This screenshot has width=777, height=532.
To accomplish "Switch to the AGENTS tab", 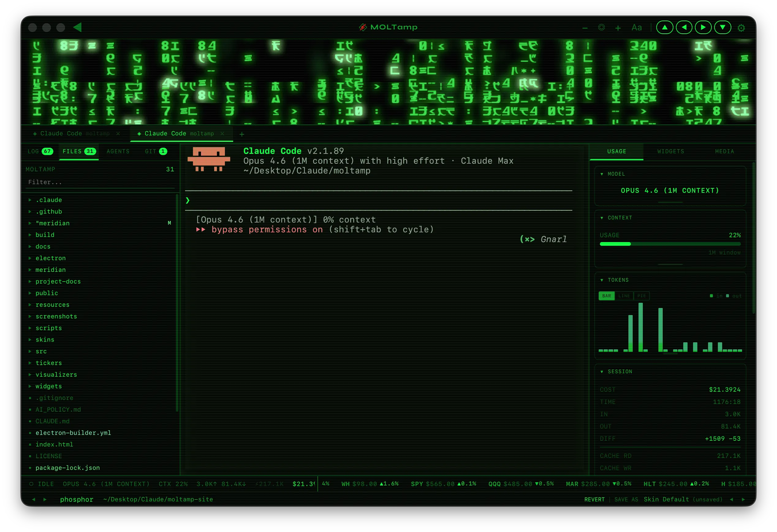I will pos(118,151).
